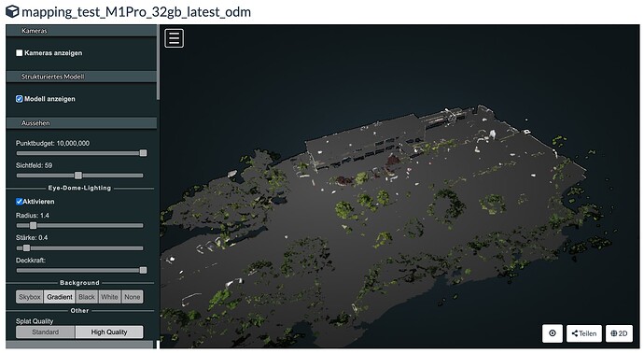The height and width of the screenshot is (353, 644).
Task: Click the reset view target icon button
Action: point(553,333)
